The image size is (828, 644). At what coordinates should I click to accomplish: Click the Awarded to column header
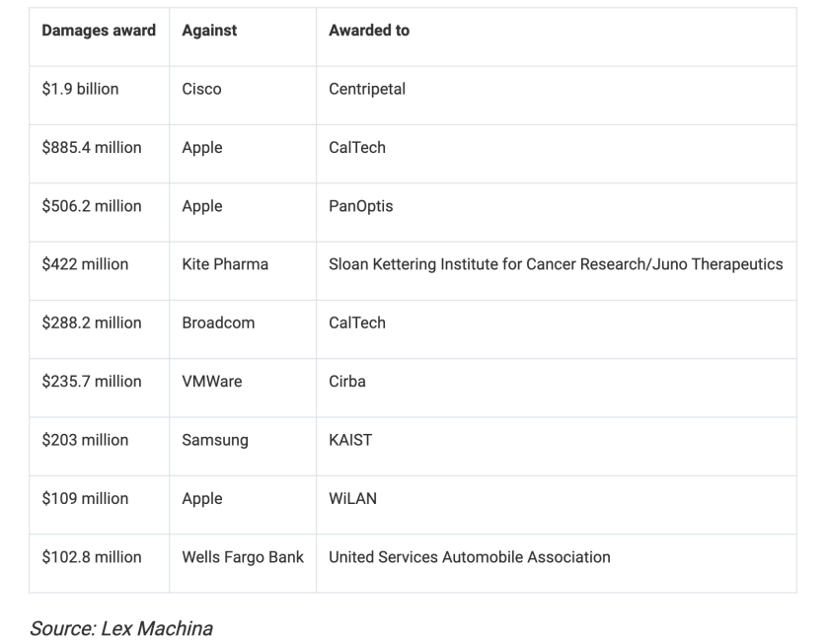369,31
